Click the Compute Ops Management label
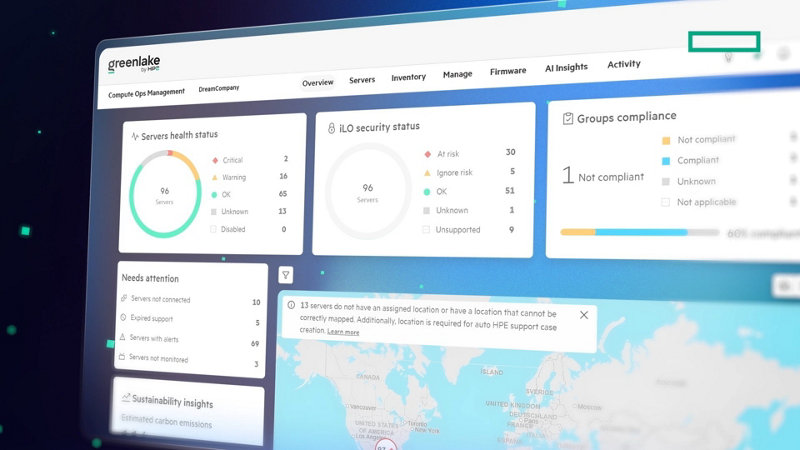 pyautogui.click(x=146, y=93)
